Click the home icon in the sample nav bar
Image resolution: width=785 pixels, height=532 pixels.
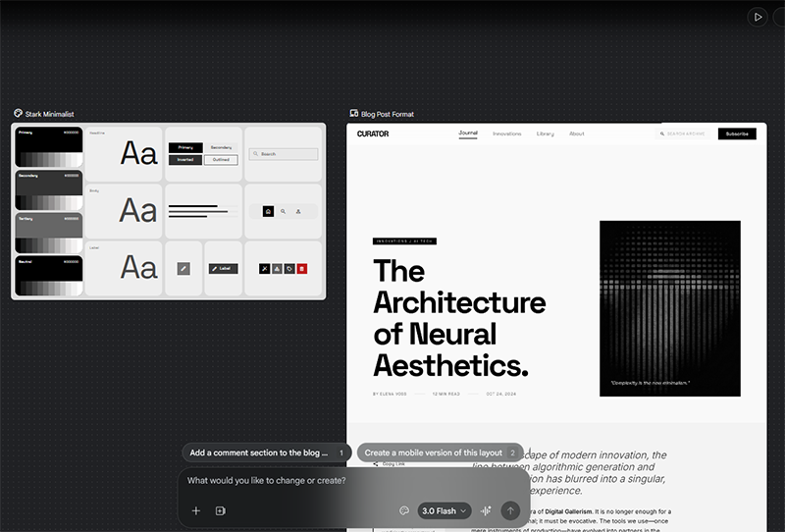pyautogui.click(x=268, y=211)
